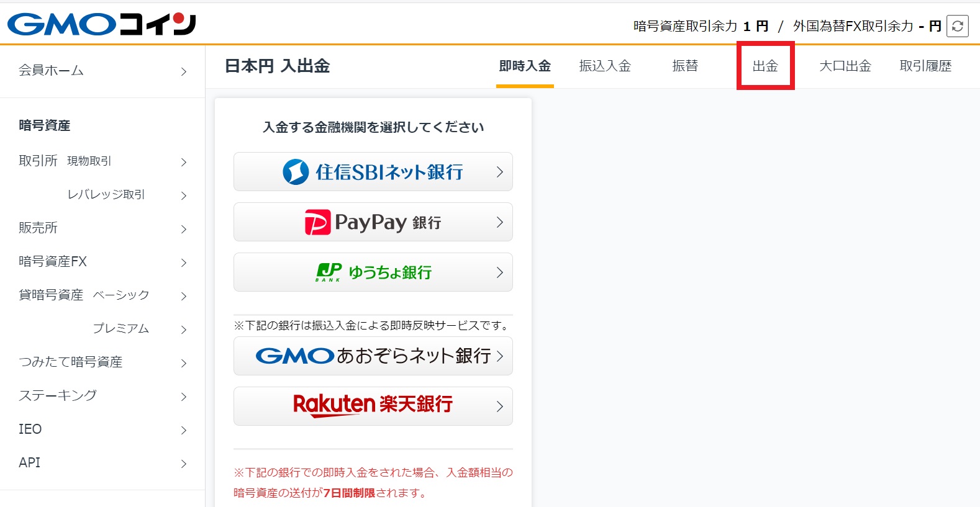980x507 pixels.
Task: Select the Rakuten 楽天銀行 deposit option
Action: (x=373, y=406)
